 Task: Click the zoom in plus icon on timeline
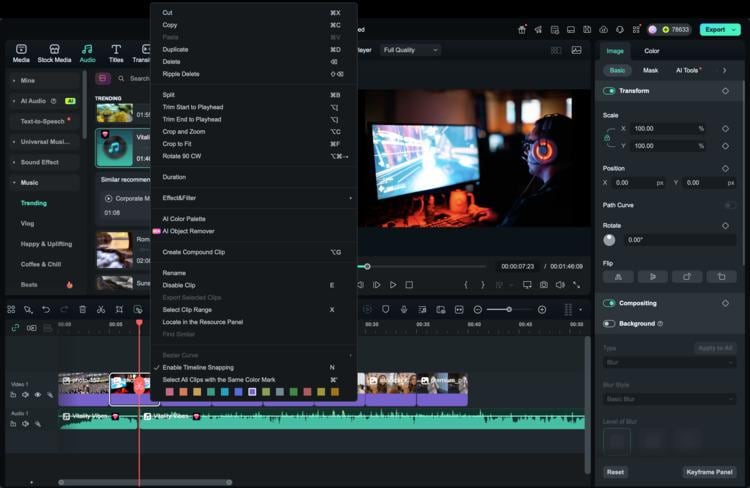(x=542, y=310)
